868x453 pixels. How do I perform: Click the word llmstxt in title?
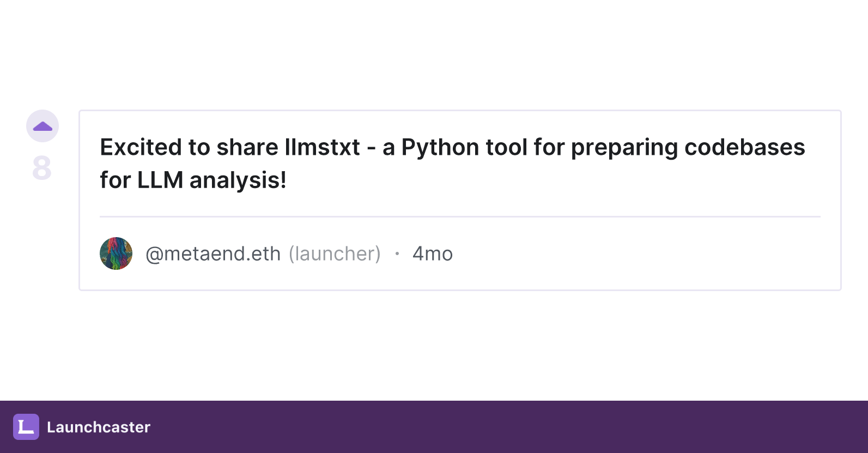[x=322, y=147]
